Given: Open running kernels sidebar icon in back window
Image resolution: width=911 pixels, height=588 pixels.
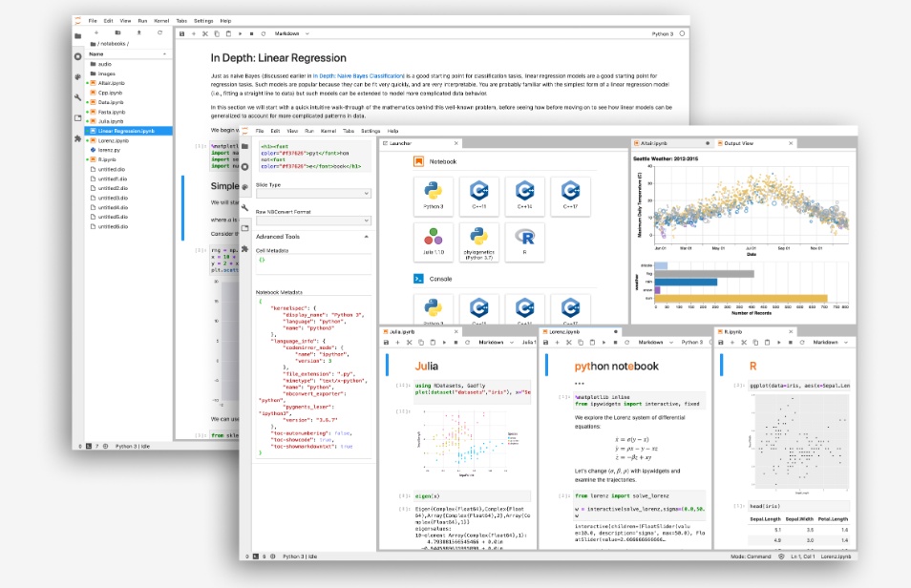Looking at the screenshot, I should point(78,56).
